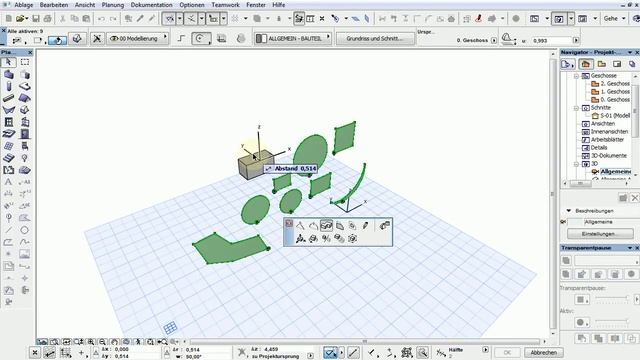The height and width of the screenshot is (360, 640).
Task: Collapse the Beschreibungen disclosure triangle
Action: 569,211
